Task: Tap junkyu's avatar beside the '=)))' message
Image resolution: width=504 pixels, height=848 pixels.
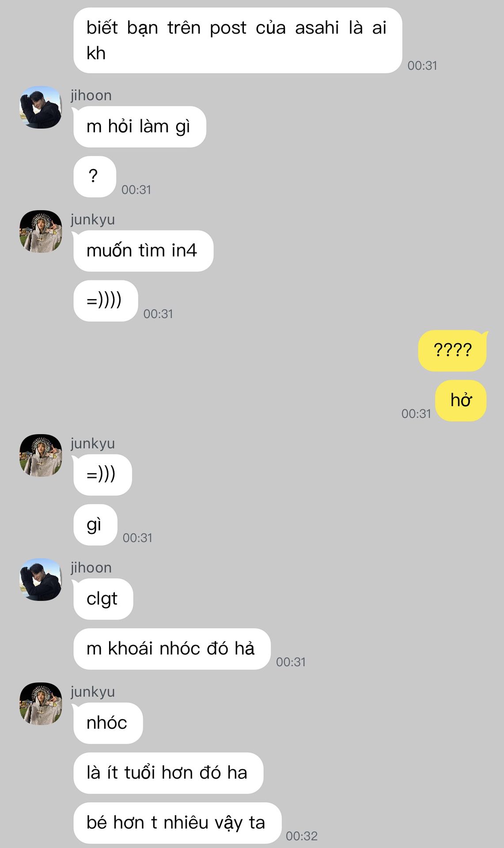Action: pyautogui.click(x=41, y=455)
